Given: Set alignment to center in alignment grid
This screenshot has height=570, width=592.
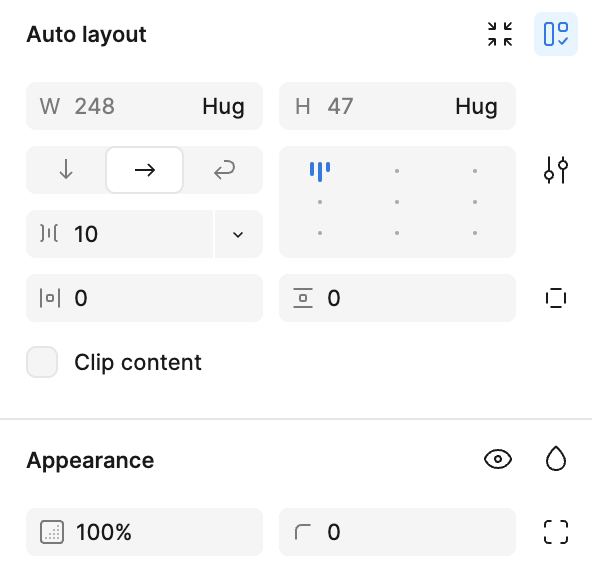Looking at the screenshot, I should pyautogui.click(x=397, y=202).
